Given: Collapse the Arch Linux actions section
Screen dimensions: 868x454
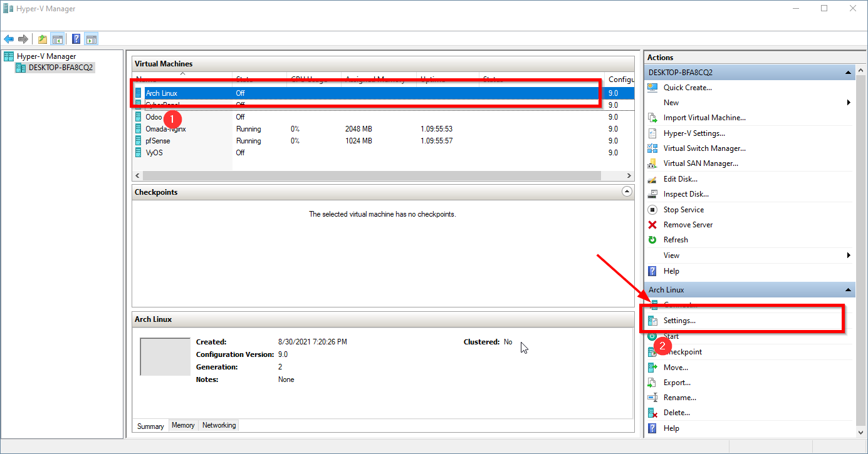Looking at the screenshot, I should [x=848, y=290].
